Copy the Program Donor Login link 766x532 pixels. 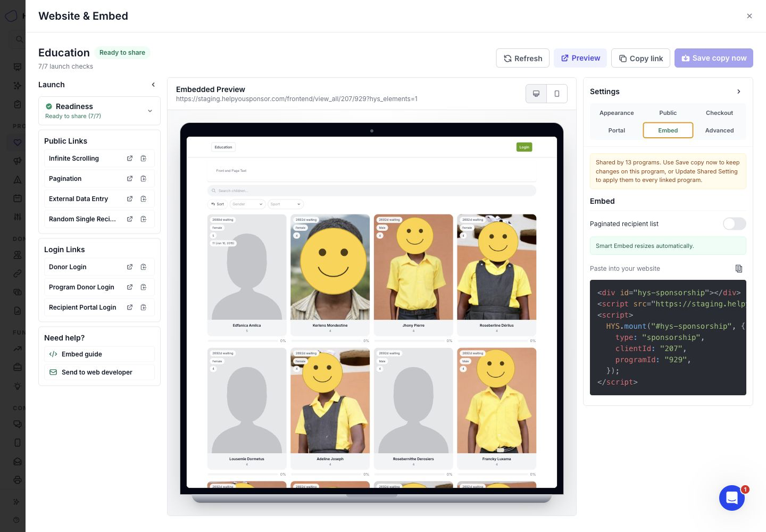click(x=144, y=287)
